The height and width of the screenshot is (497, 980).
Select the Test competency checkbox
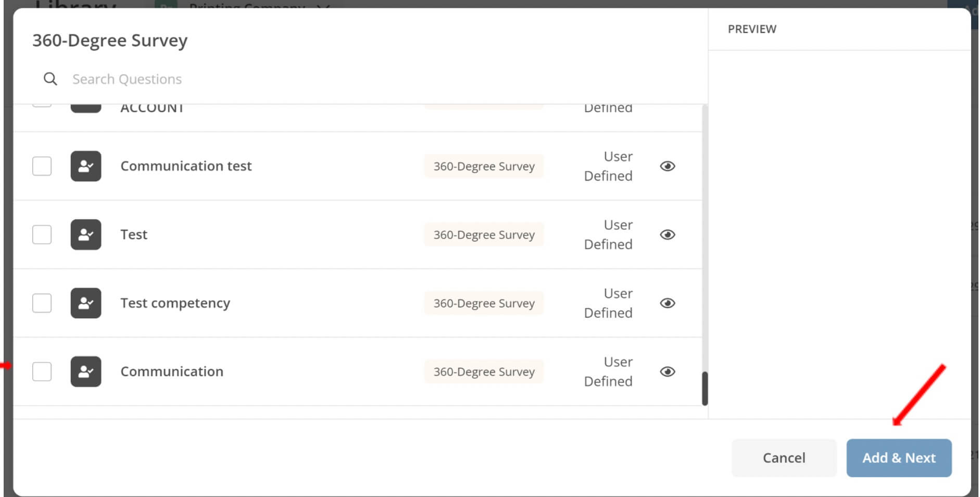tap(42, 303)
